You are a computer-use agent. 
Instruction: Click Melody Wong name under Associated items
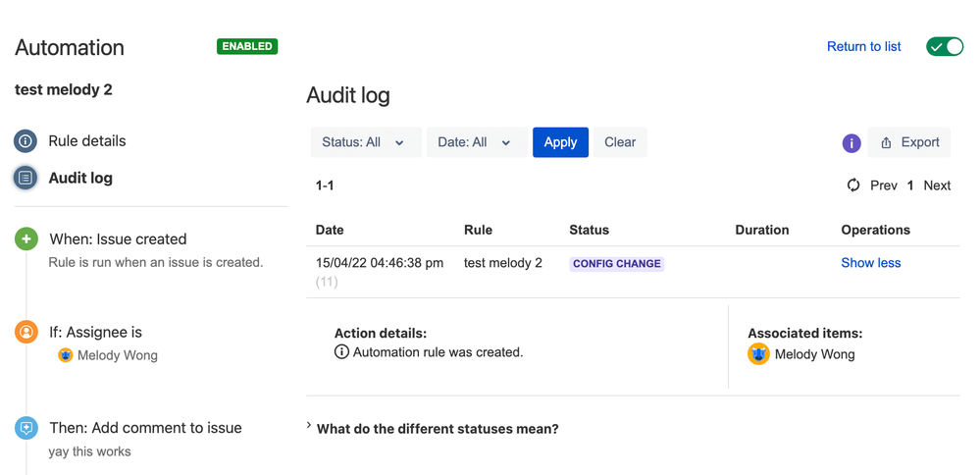pyautogui.click(x=815, y=354)
